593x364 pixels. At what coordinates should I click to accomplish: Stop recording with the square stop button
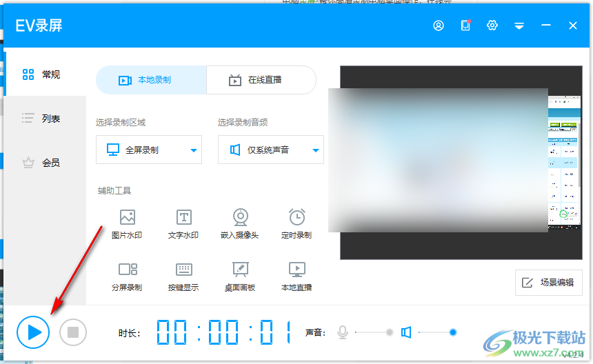(73, 332)
